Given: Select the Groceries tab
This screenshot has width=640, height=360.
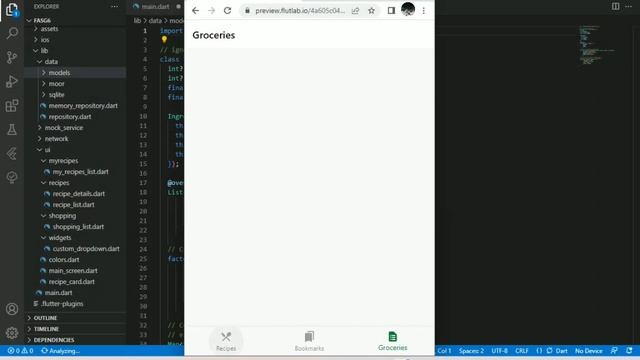Looking at the screenshot, I should (x=392, y=341).
